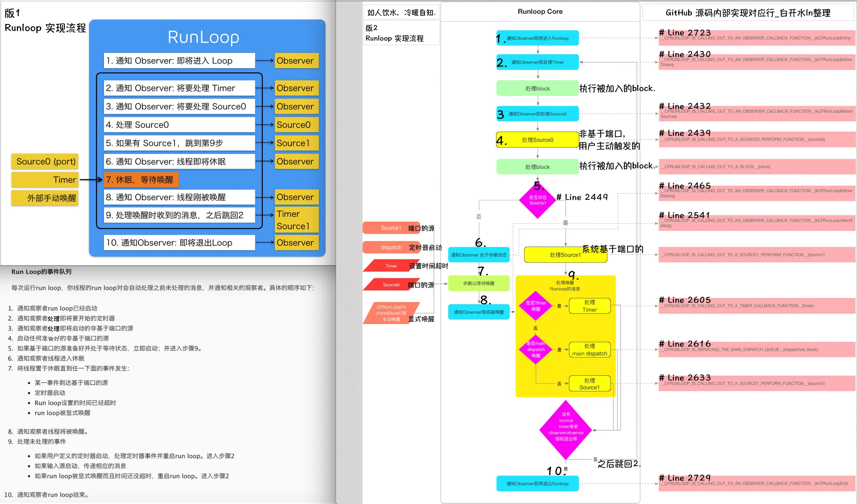
Task: Click the yellow Source1 box beside step 5
Action: (297, 143)
